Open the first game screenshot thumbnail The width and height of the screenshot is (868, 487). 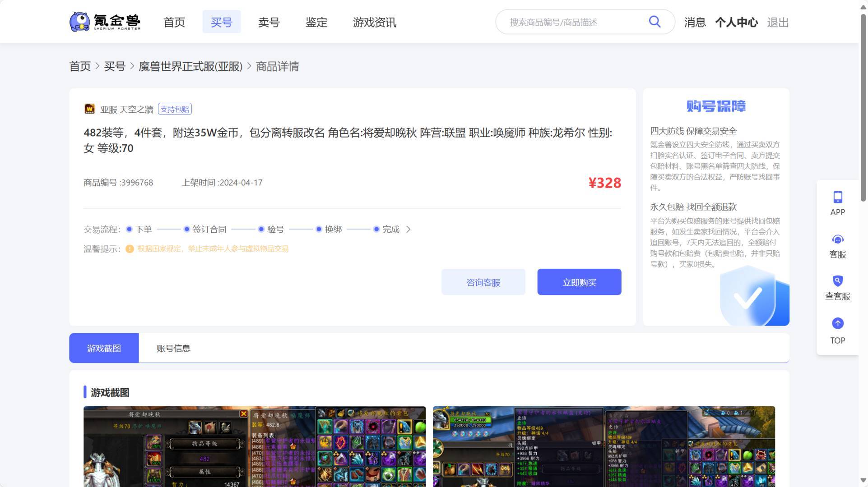pos(255,446)
